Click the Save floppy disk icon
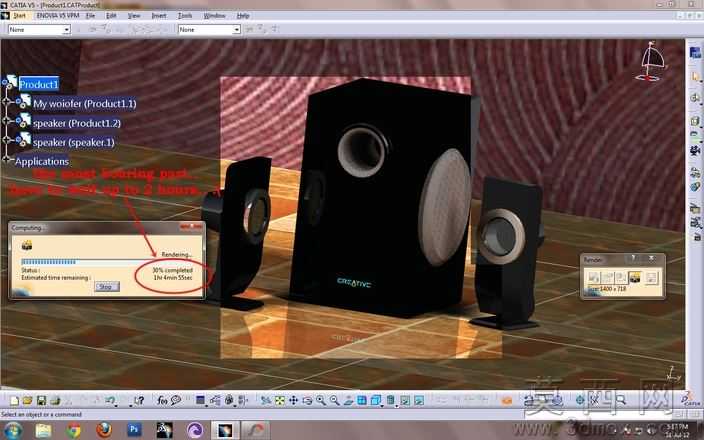 (41, 400)
